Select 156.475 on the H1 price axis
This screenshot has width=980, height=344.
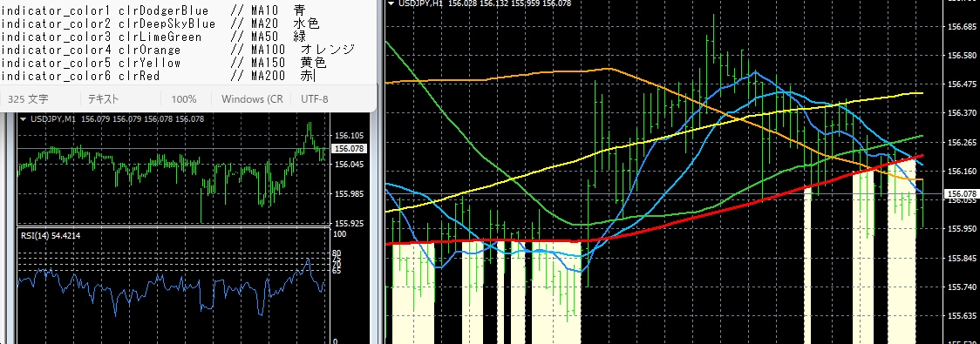(x=963, y=84)
